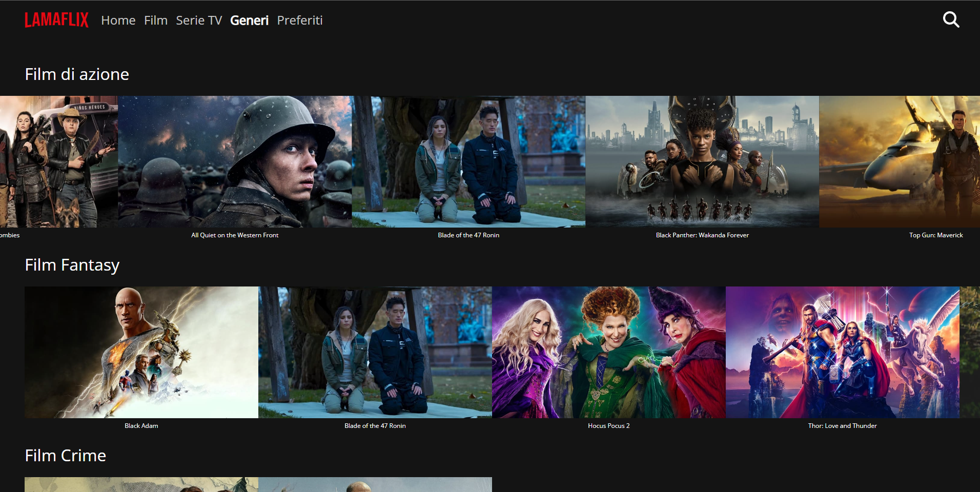Open Hocus Pocus 2 poster
980x492 pixels.
coord(609,352)
